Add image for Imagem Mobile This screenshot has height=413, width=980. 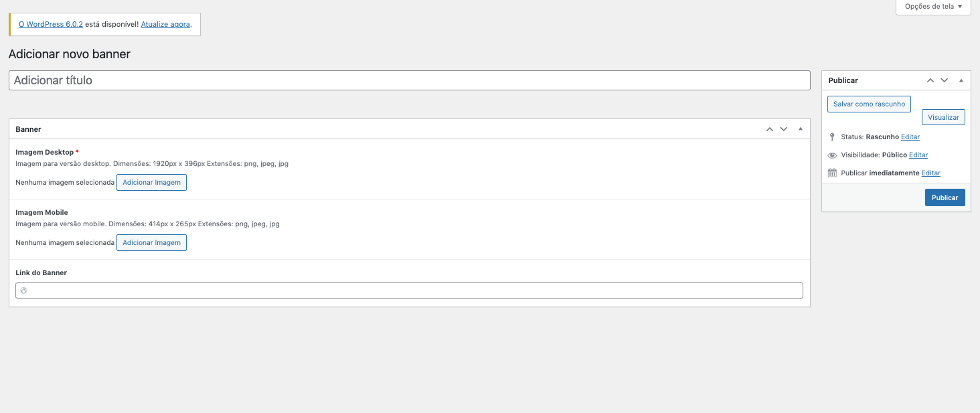(x=151, y=242)
